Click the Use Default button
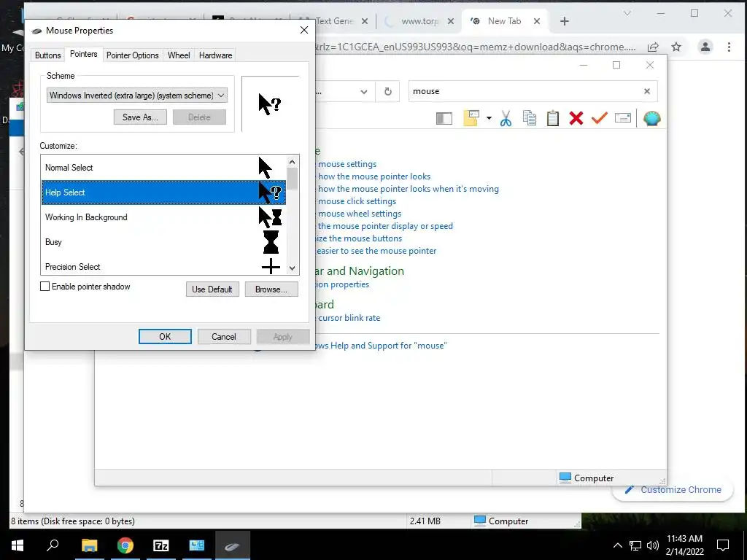 [212, 289]
